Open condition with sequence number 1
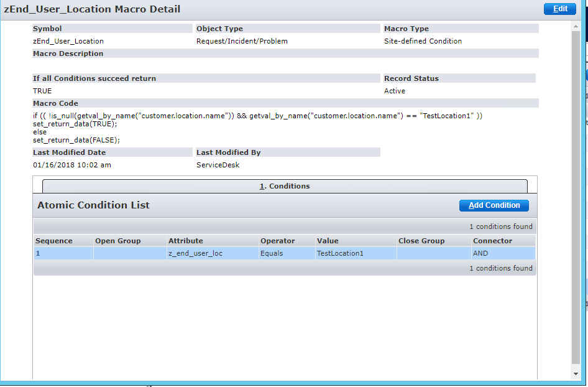Image resolution: width=588 pixels, height=387 pixels. (38, 254)
